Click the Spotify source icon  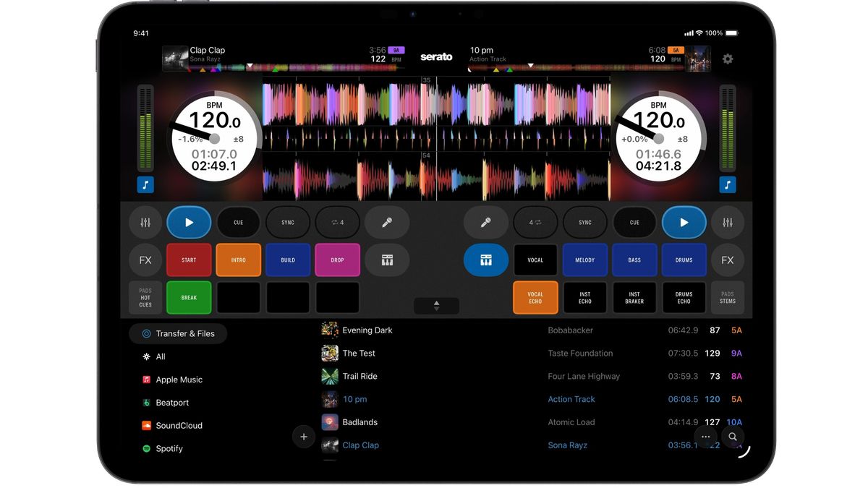[146, 449]
